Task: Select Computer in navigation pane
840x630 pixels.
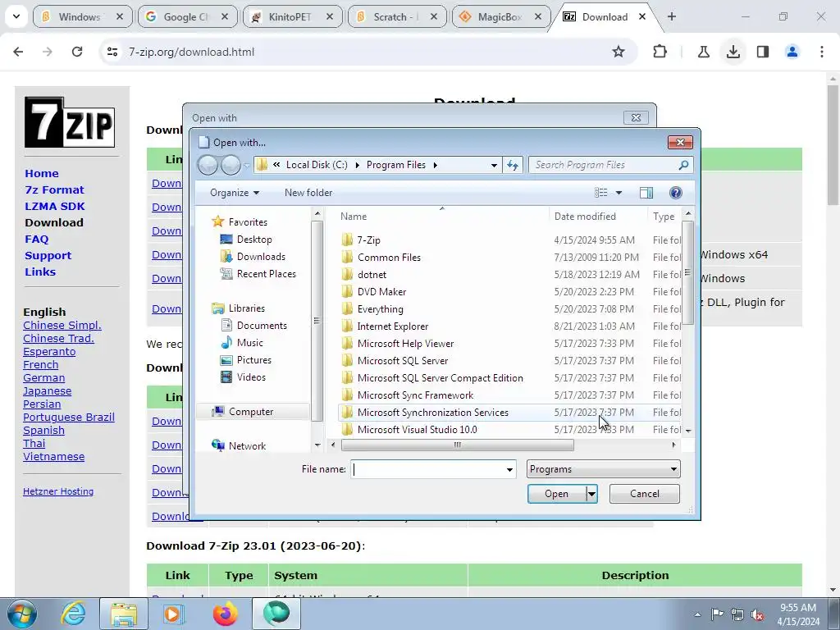Action: (x=251, y=412)
